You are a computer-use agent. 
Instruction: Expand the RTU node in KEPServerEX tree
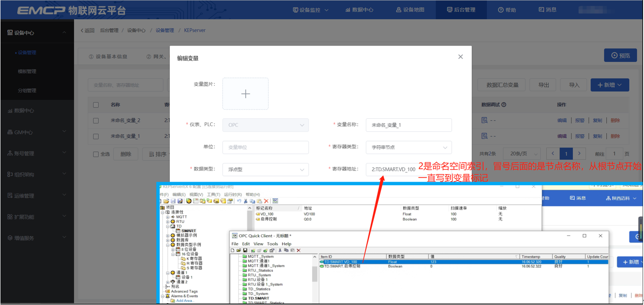[168, 222]
